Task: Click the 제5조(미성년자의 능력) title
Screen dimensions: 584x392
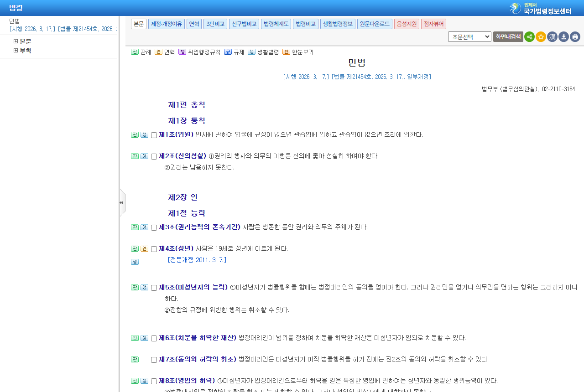Action: (x=193, y=288)
